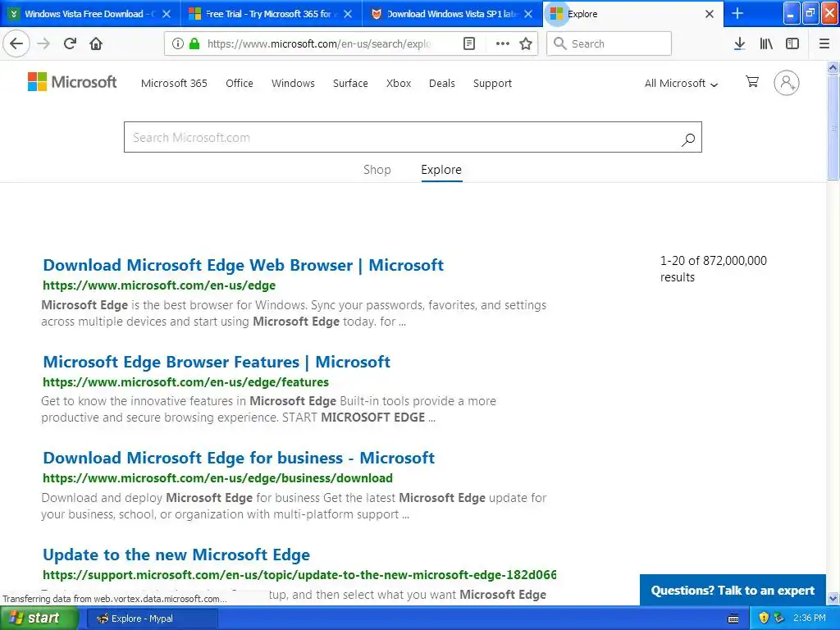This screenshot has width=840, height=630.
Task: Open Download Microsoft Edge for business result
Action: [239, 458]
